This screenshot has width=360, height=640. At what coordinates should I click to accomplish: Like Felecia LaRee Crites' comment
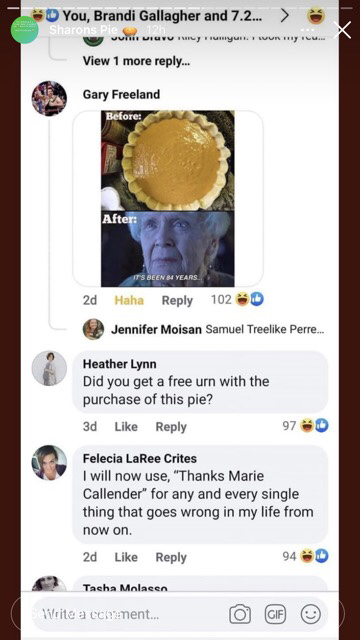126,557
